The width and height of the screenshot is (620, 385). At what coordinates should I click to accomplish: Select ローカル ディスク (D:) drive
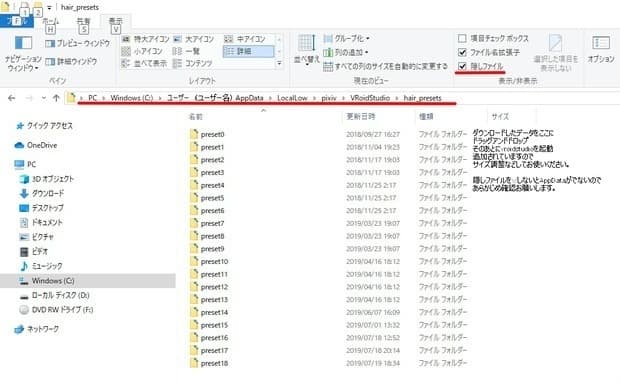pos(55,295)
